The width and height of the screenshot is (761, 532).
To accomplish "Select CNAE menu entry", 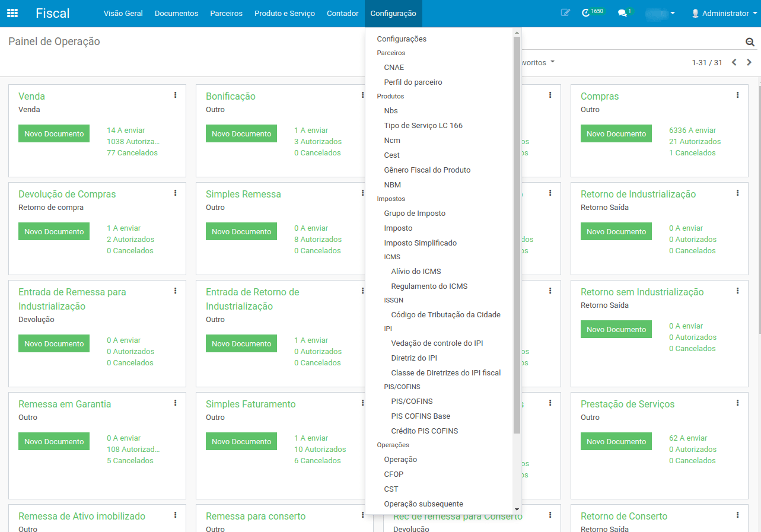I will [394, 68].
